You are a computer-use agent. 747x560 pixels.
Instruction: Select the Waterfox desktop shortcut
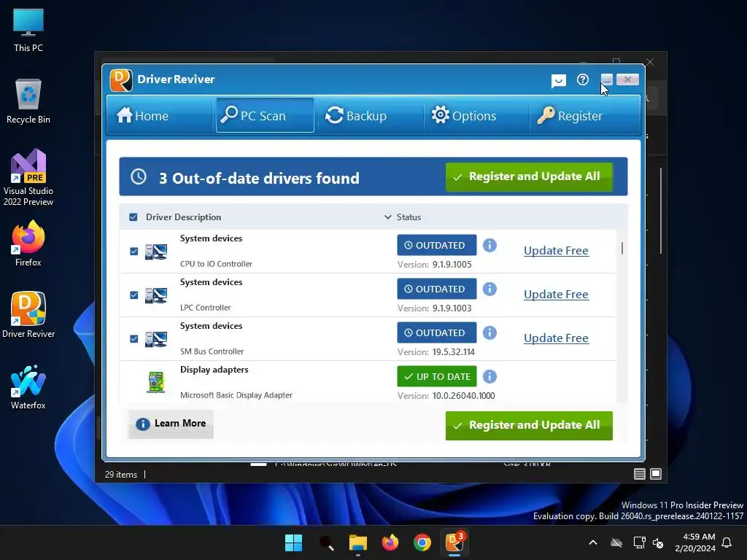28,387
